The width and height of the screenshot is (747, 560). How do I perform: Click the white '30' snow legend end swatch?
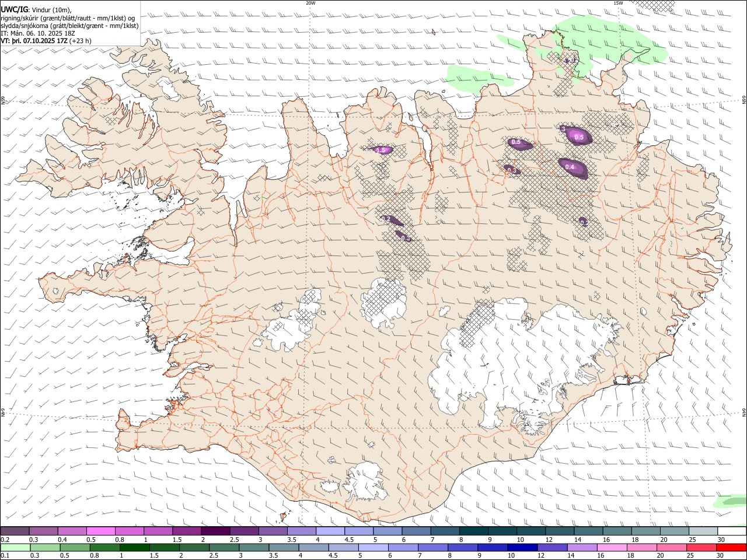[x=732, y=531]
